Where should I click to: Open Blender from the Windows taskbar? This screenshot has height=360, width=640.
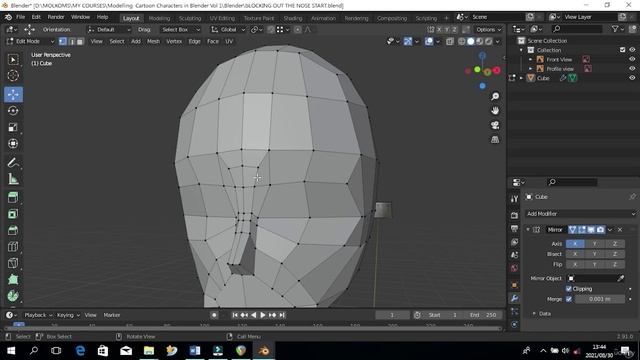pyautogui.click(x=264, y=351)
